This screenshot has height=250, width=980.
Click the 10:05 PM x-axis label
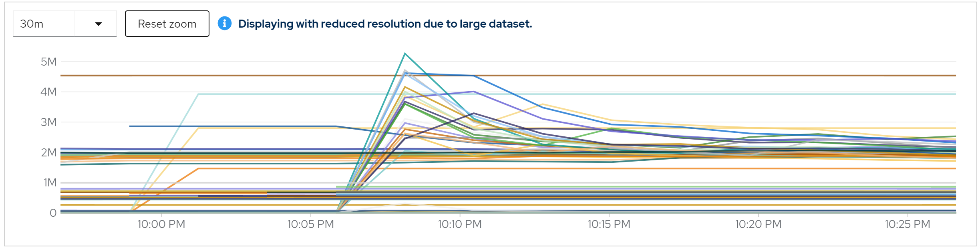tap(310, 224)
